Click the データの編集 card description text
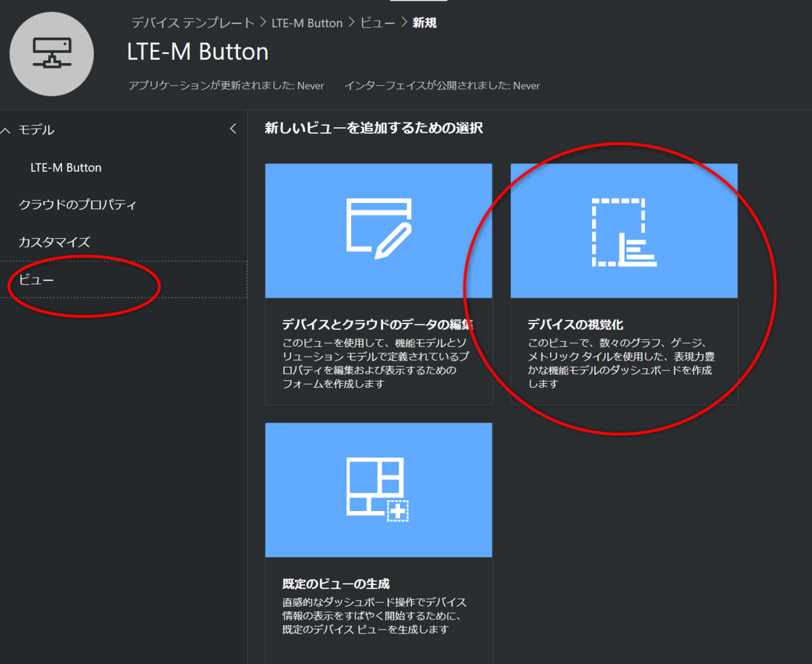Image resolution: width=812 pixels, height=664 pixels. [x=376, y=363]
